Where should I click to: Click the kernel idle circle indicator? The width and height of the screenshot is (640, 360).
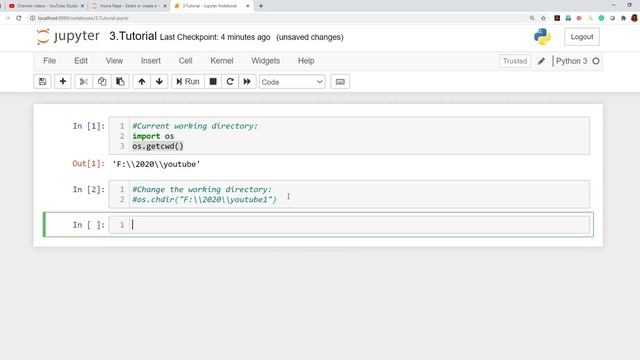pos(596,61)
